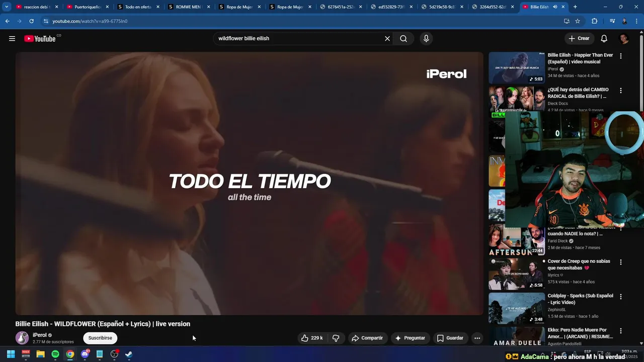The image size is (644, 362).
Task: Switch to the 'Todo en oferta' tab
Action: pyautogui.click(x=138, y=7)
